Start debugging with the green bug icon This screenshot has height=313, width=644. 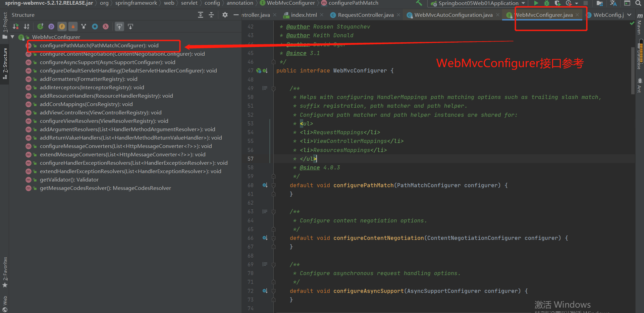point(547,3)
